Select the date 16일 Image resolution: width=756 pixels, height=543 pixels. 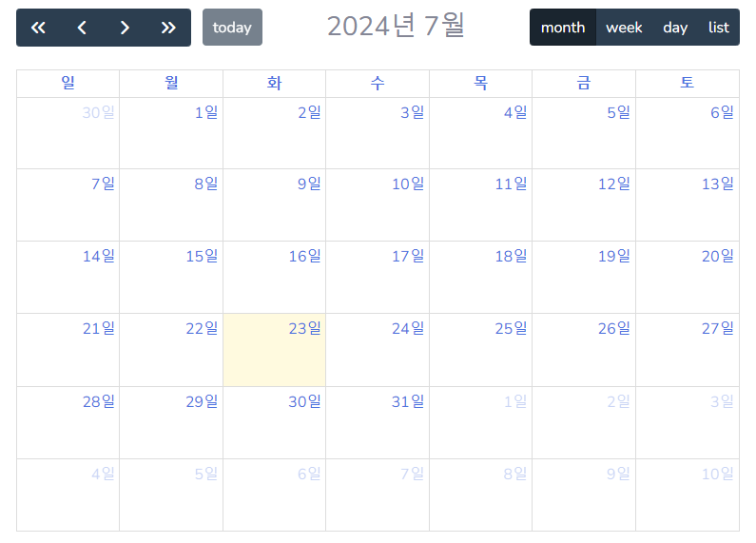pos(304,256)
